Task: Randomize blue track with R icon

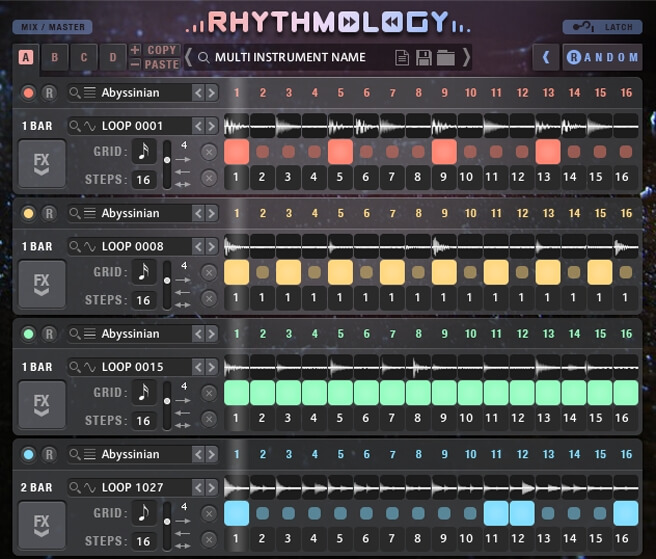Action: click(49, 454)
